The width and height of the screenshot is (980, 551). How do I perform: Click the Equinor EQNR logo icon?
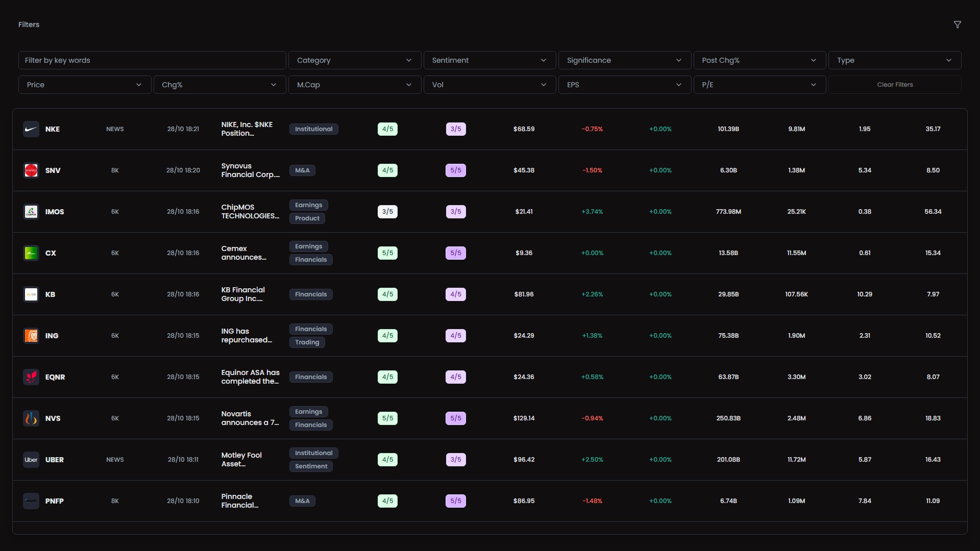click(31, 377)
